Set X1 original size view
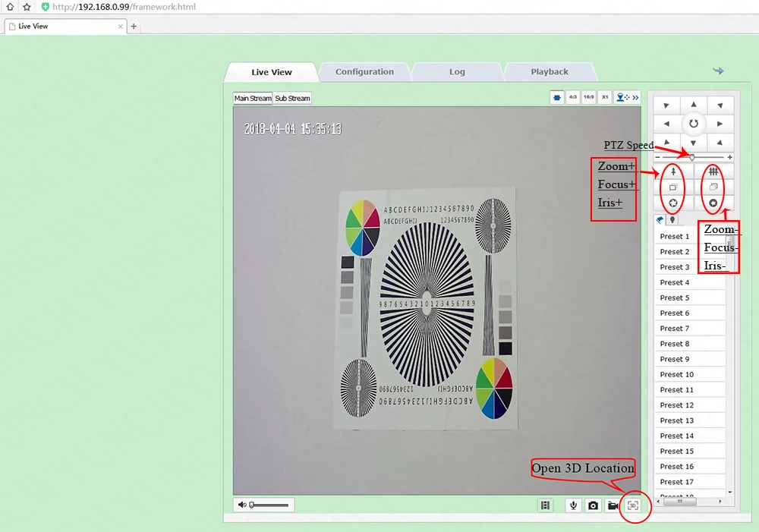 click(x=605, y=97)
